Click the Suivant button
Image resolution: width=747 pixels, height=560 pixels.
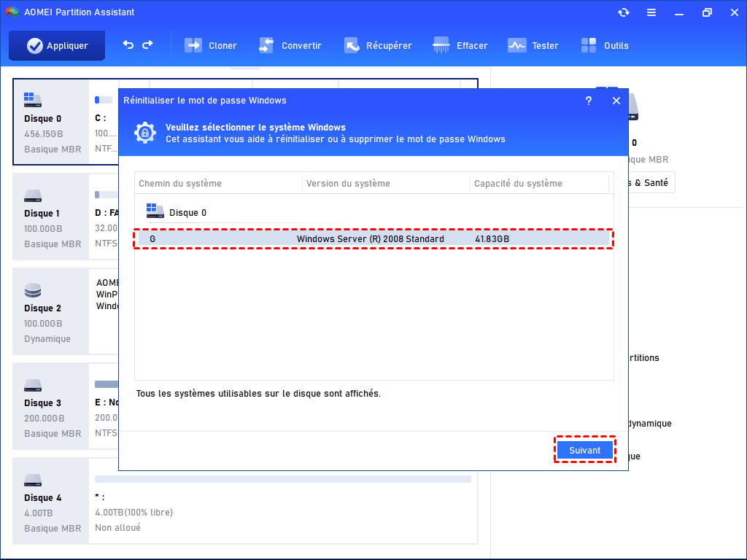584,450
